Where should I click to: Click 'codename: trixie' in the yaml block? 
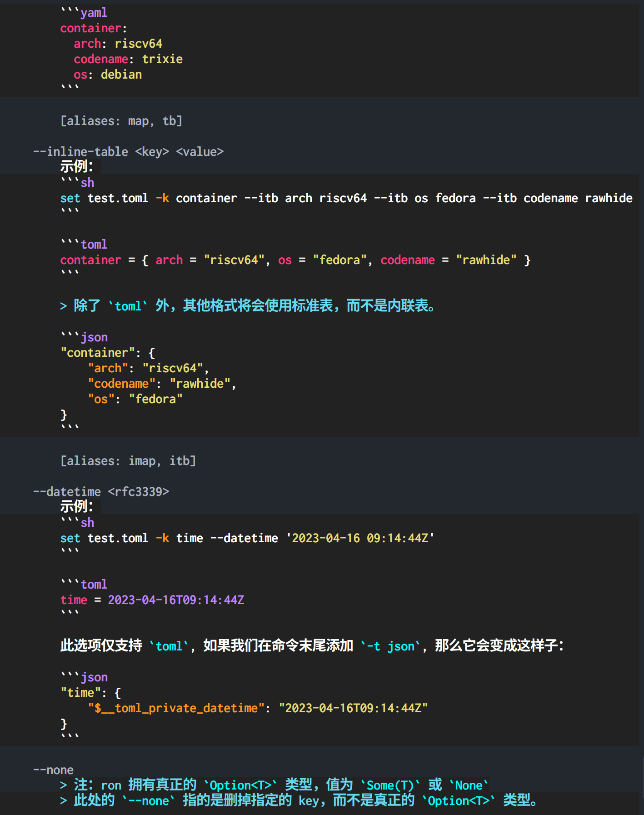128,59
